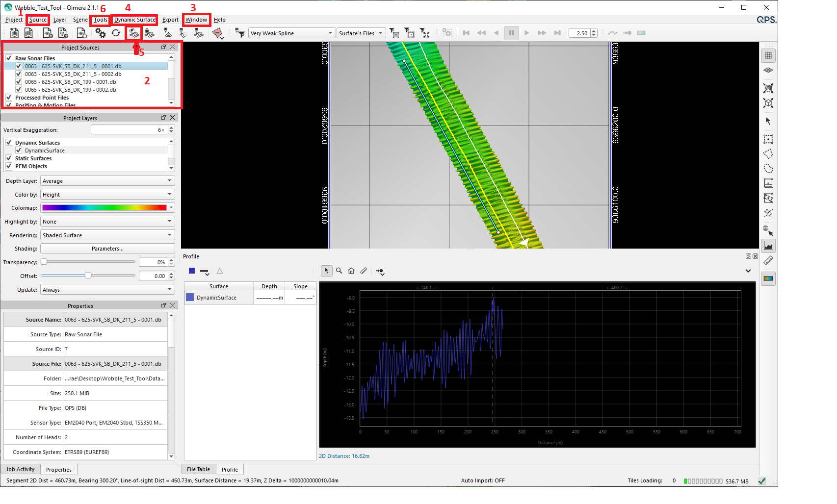Click the Parameters button for Shading
The height and width of the screenshot is (504, 837).
coord(107,249)
